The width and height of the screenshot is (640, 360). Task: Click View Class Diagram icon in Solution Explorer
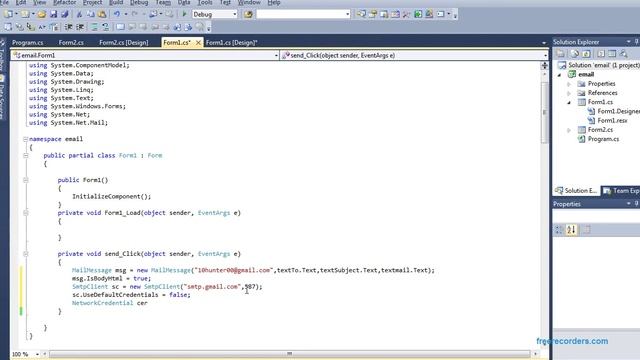coord(624,54)
